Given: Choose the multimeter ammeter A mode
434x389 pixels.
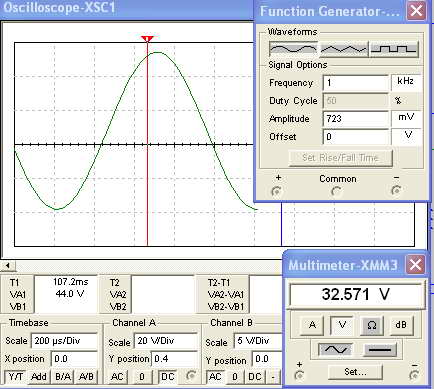Looking at the screenshot, I should click(x=312, y=325).
